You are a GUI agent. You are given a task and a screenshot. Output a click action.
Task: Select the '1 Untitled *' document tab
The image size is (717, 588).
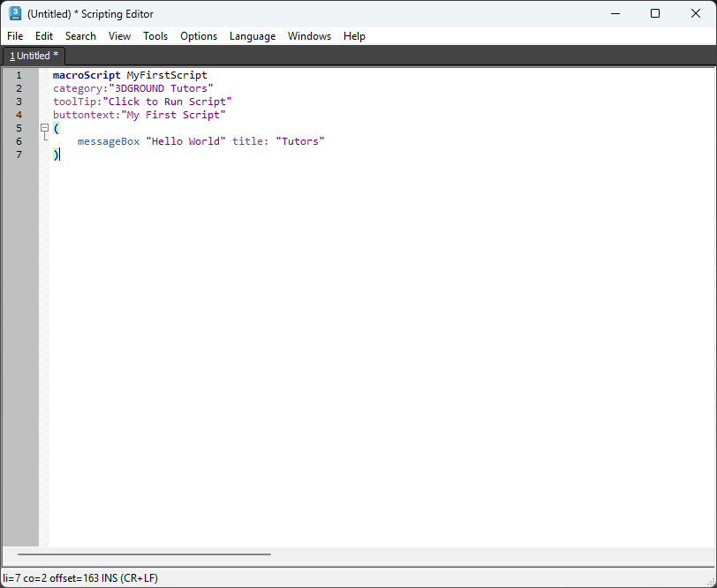(x=34, y=56)
